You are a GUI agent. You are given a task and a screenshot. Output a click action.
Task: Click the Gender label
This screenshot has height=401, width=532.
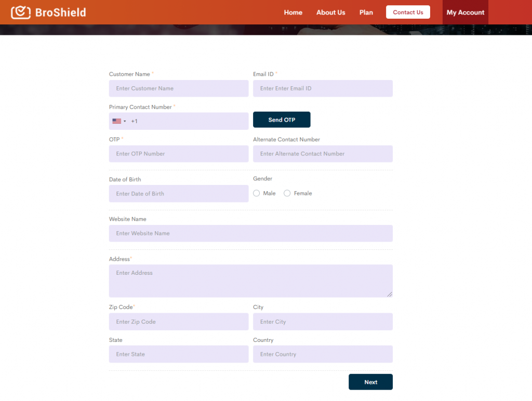[262, 179]
